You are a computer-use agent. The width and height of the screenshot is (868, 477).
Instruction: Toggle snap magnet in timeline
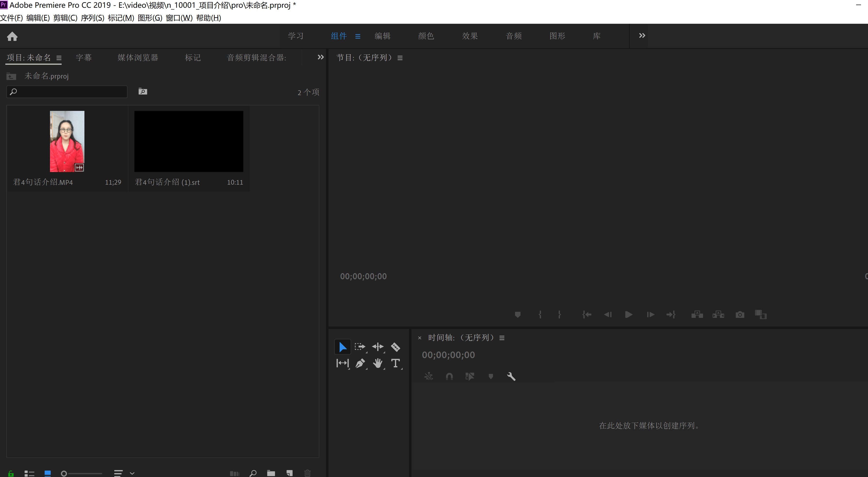coord(449,376)
